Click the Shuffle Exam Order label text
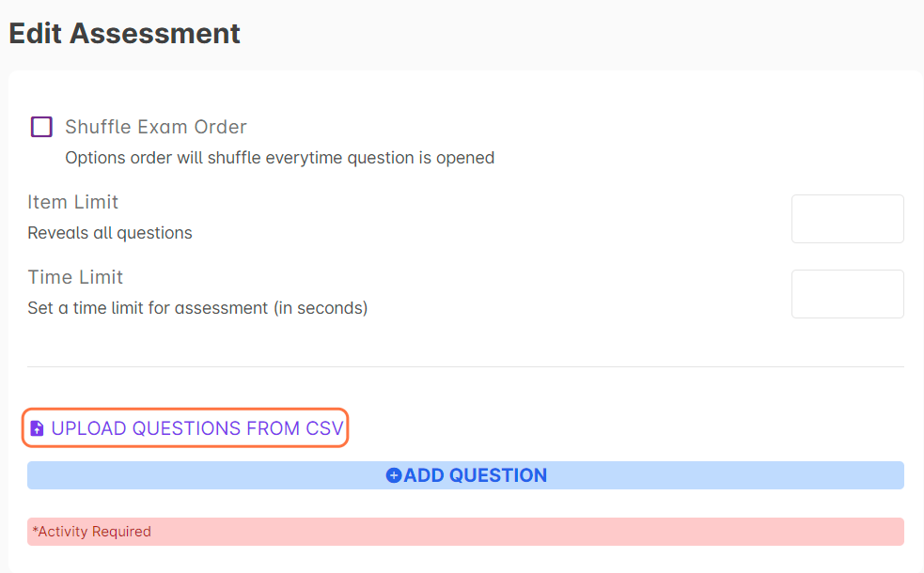The height and width of the screenshot is (573, 924). click(155, 127)
